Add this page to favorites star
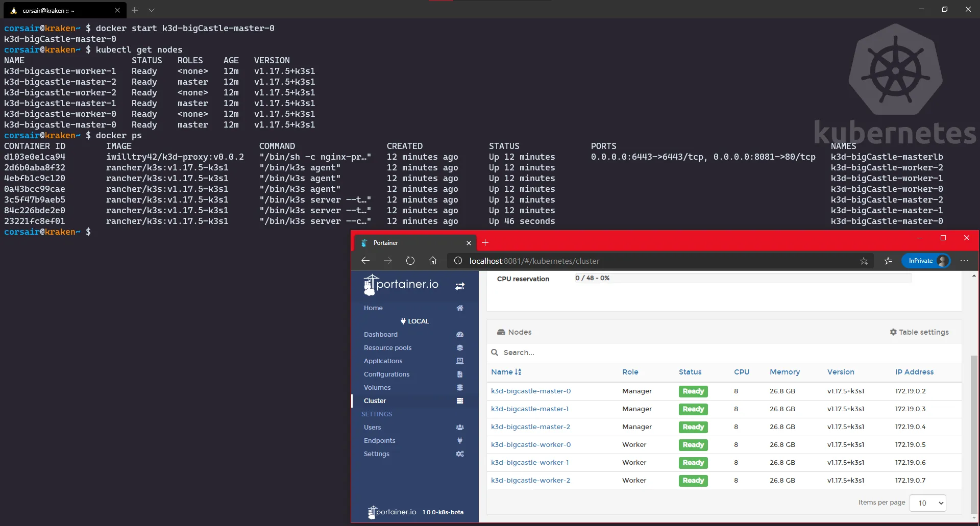 click(x=863, y=261)
